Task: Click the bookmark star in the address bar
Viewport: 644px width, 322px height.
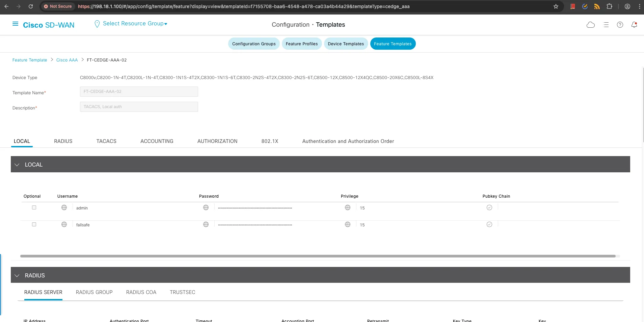Action: point(556,6)
